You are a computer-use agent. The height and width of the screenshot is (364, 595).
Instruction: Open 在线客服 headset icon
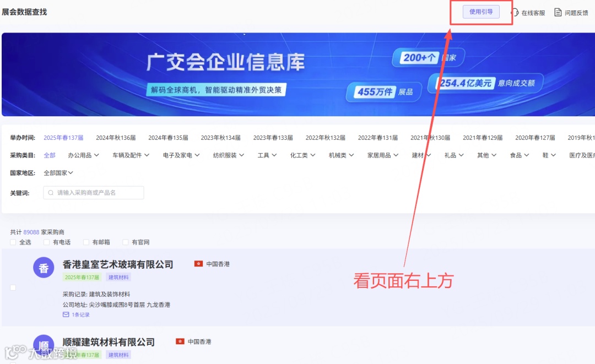point(515,13)
